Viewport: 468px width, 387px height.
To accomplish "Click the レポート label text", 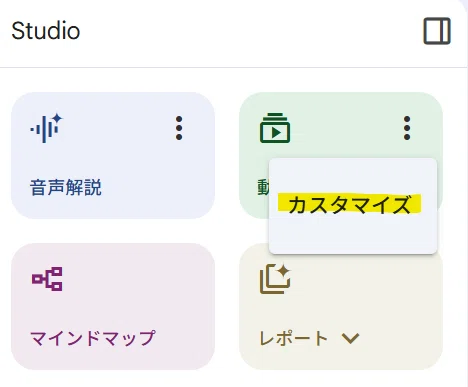I will click(x=293, y=338).
